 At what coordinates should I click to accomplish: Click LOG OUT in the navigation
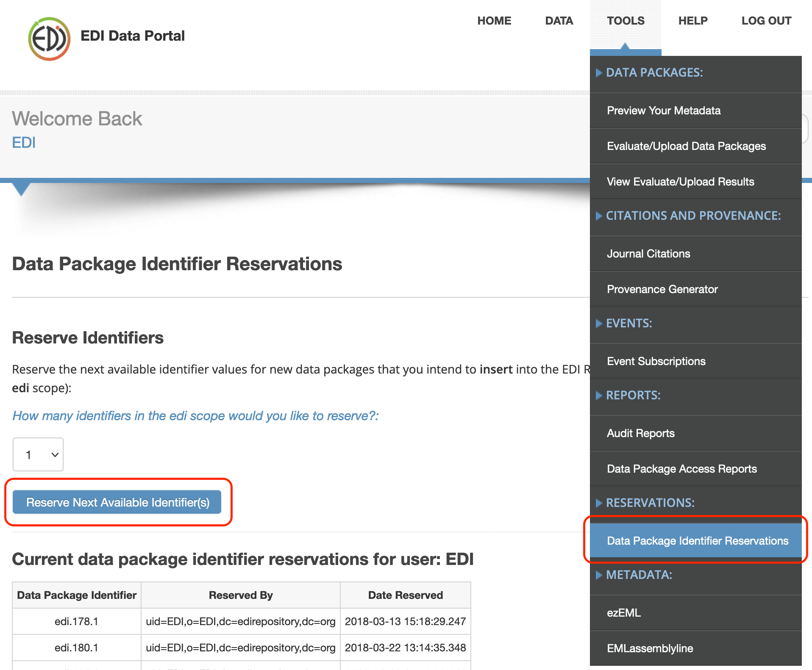[x=766, y=21]
